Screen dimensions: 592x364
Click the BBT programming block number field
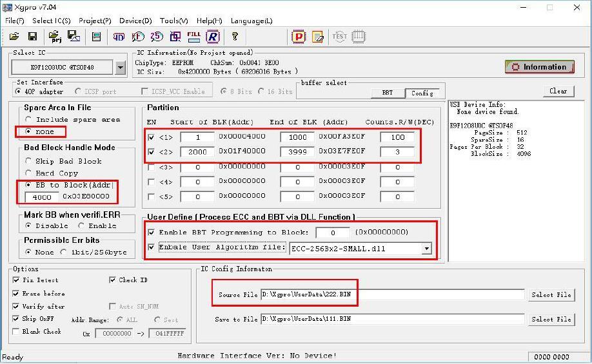pyautogui.click(x=333, y=233)
